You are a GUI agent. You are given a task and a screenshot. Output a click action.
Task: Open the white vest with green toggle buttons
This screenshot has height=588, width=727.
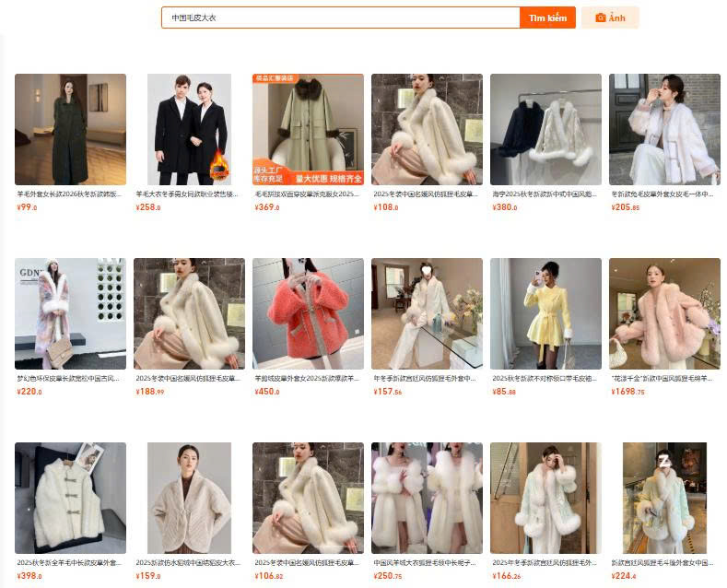click(x=70, y=498)
